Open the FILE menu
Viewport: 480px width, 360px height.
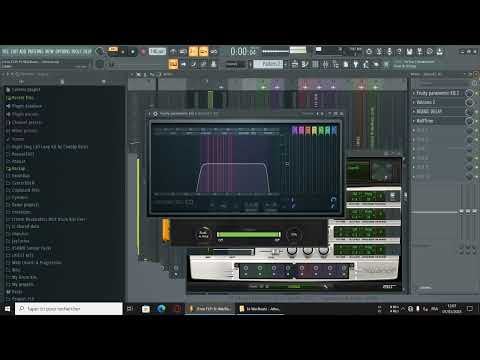tap(5, 52)
